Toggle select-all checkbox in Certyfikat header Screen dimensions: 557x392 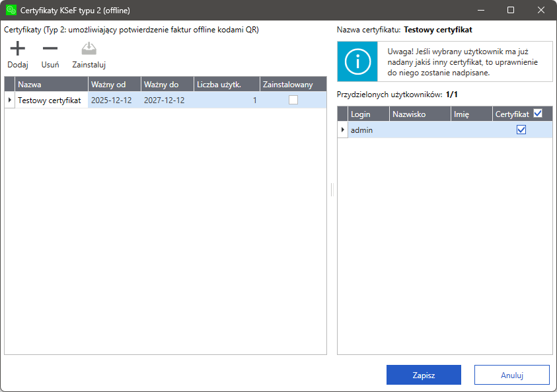(538, 114)
